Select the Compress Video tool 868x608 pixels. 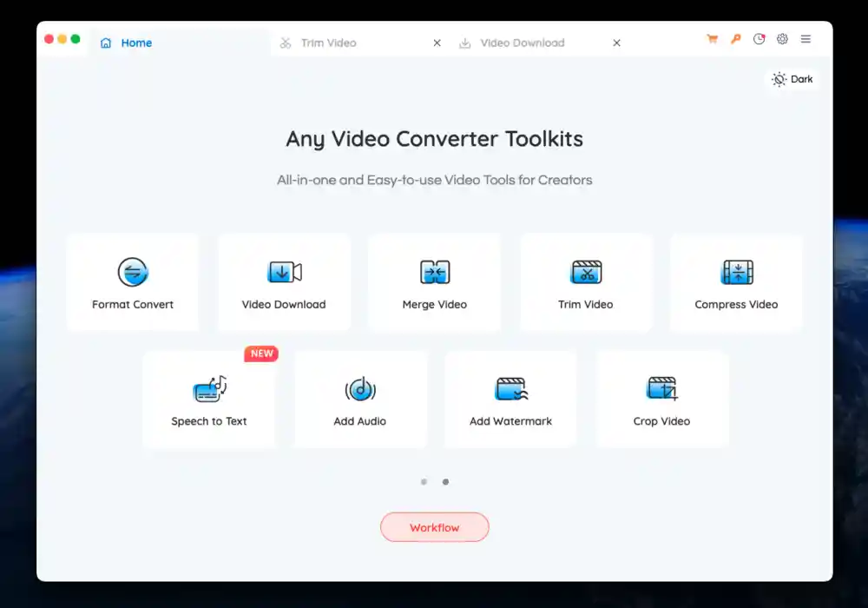[736, 282]
